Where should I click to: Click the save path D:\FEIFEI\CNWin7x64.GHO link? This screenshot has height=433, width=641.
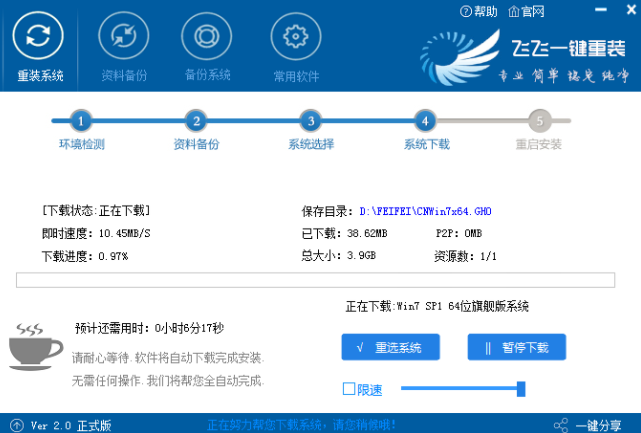[425, 212]
